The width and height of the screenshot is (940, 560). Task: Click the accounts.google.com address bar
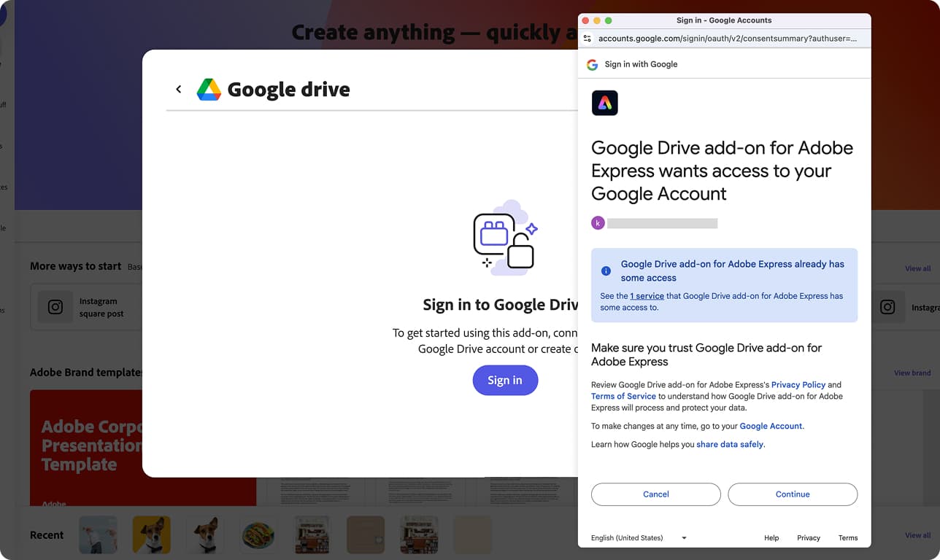coord(728,39)
